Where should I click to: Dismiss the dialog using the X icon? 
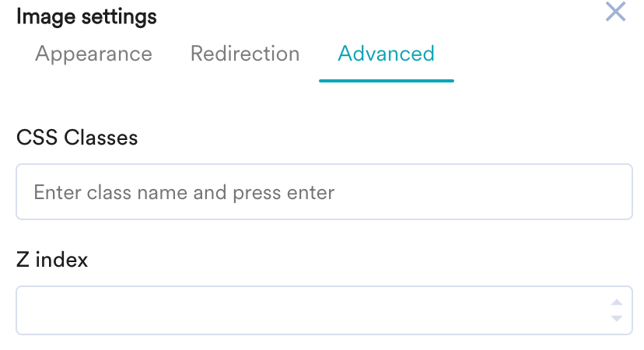click(x=615, y=12)
